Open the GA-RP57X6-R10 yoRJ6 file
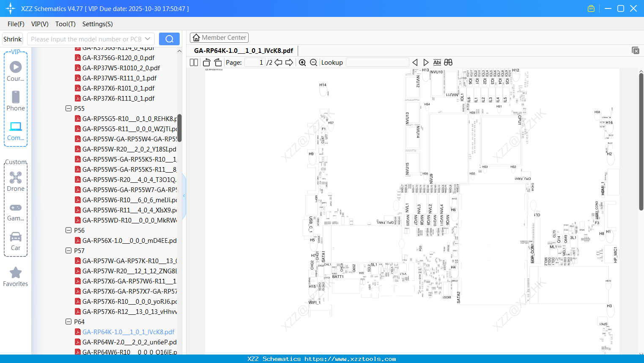The width and height of the screenshot is (644, 363). (129, 301)
